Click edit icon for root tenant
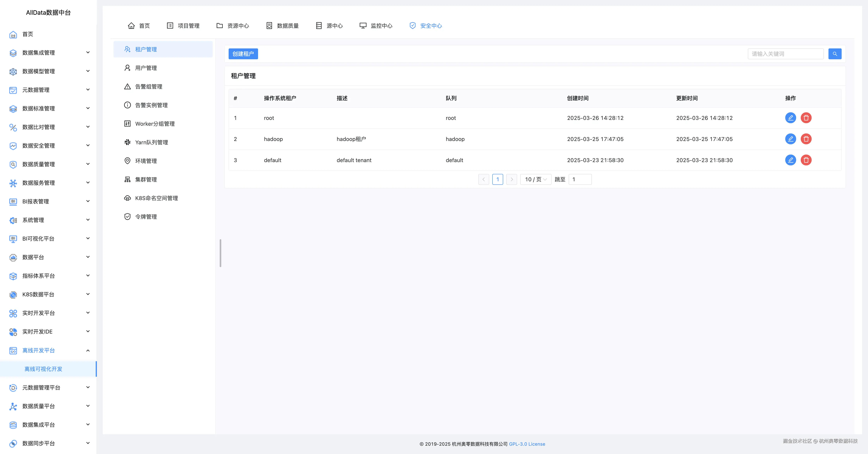 click(x=790, y=118)
